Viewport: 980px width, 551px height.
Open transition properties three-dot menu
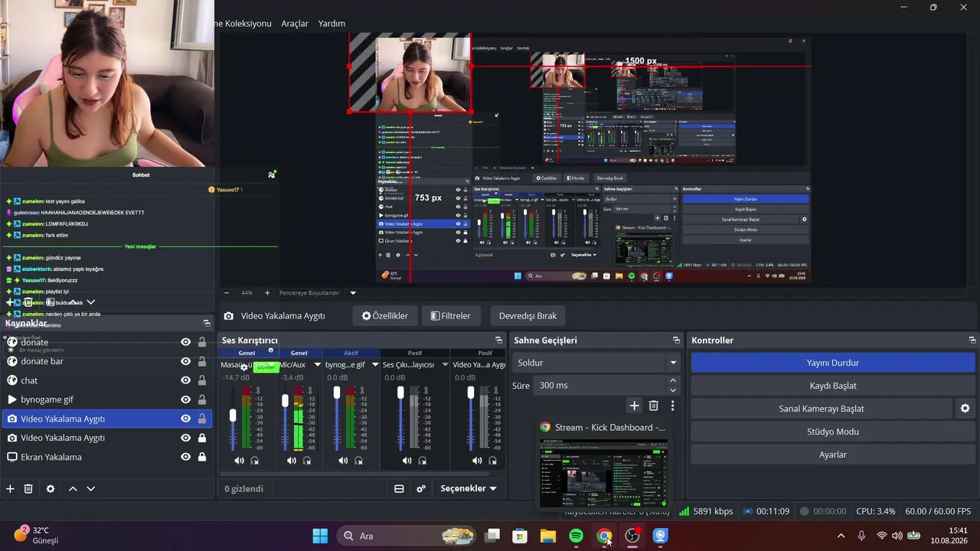pyautogui.click(x=672, y=406)
